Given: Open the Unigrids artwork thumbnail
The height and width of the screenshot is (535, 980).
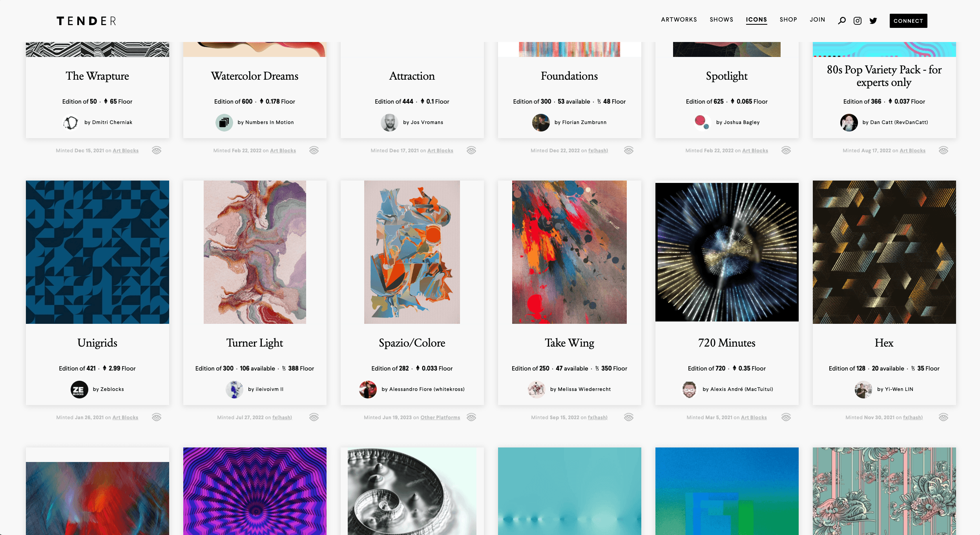Looking at the screenshot, I should (97, 252).
